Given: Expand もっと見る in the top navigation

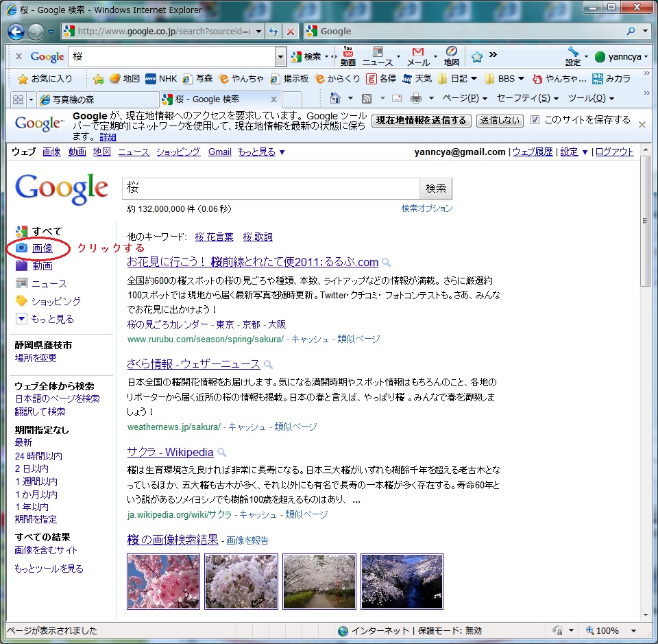Looking at the screenshot, I should click(x=261, y=152).
